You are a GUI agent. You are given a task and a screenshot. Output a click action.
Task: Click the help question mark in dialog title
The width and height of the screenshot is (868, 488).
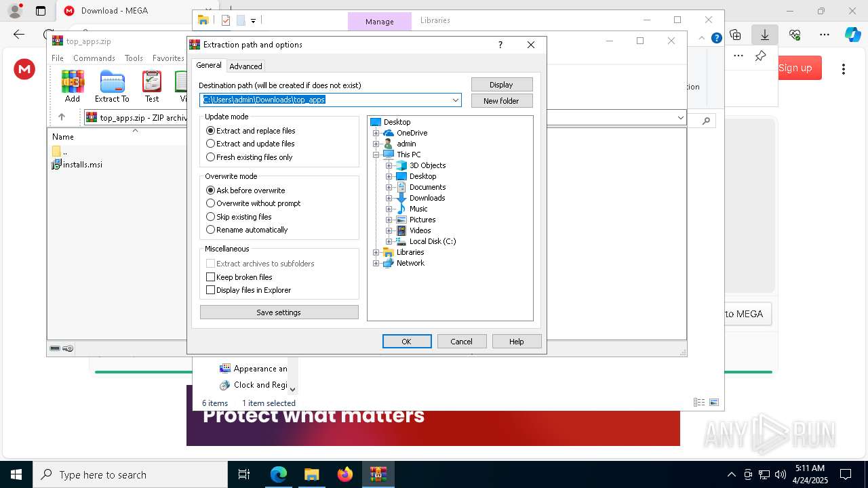click(500, 45)
